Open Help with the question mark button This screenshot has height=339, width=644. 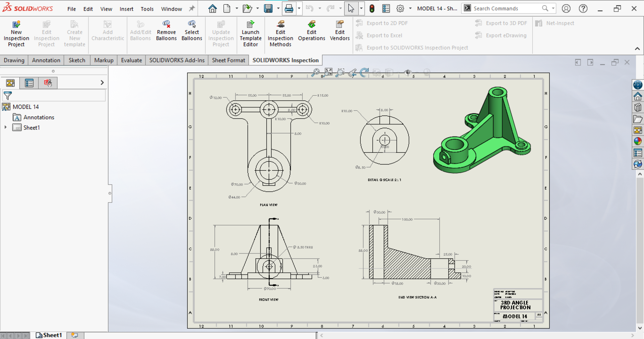pos(583,8)
